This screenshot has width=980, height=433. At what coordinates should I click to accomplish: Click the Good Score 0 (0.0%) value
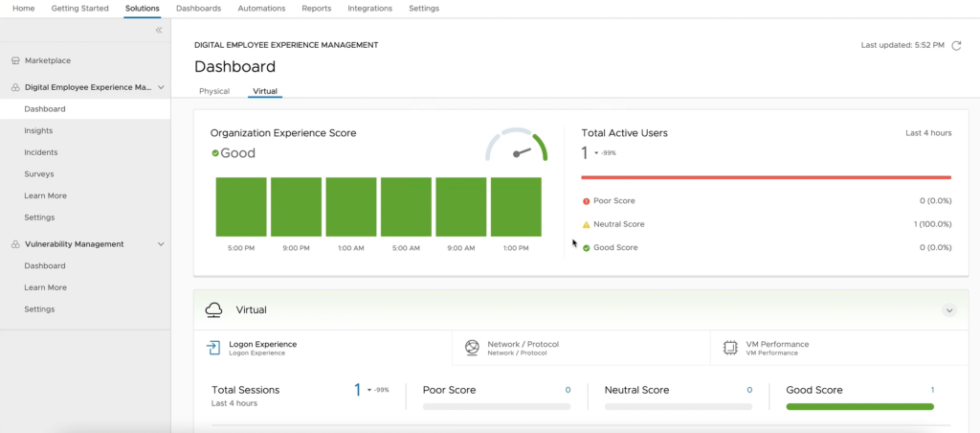pos(936,248)
